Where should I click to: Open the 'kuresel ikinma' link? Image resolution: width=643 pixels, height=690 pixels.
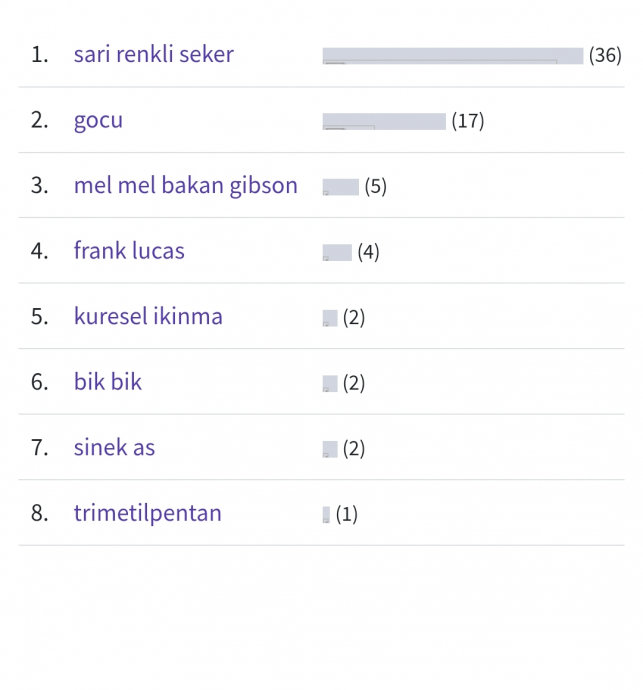[148, 316]
